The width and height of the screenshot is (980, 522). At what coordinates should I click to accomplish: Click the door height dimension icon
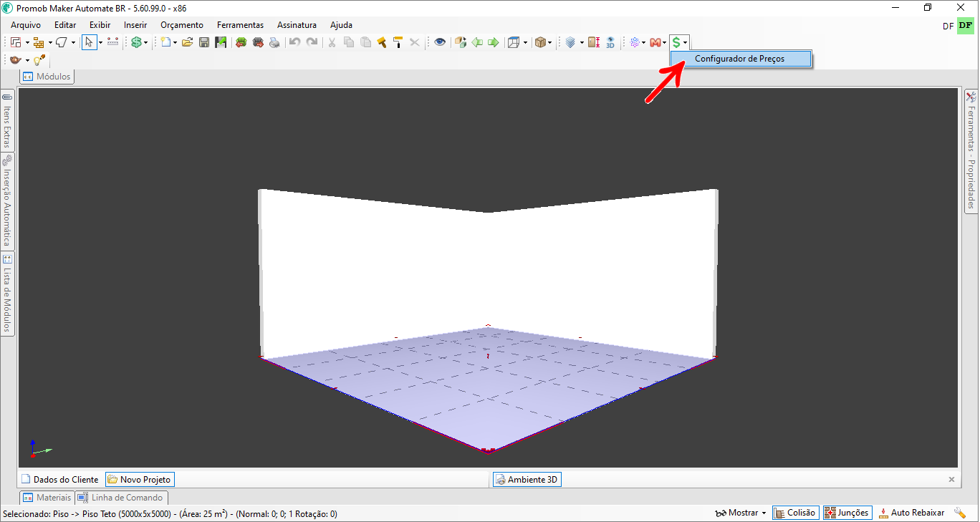coord(594,42)
